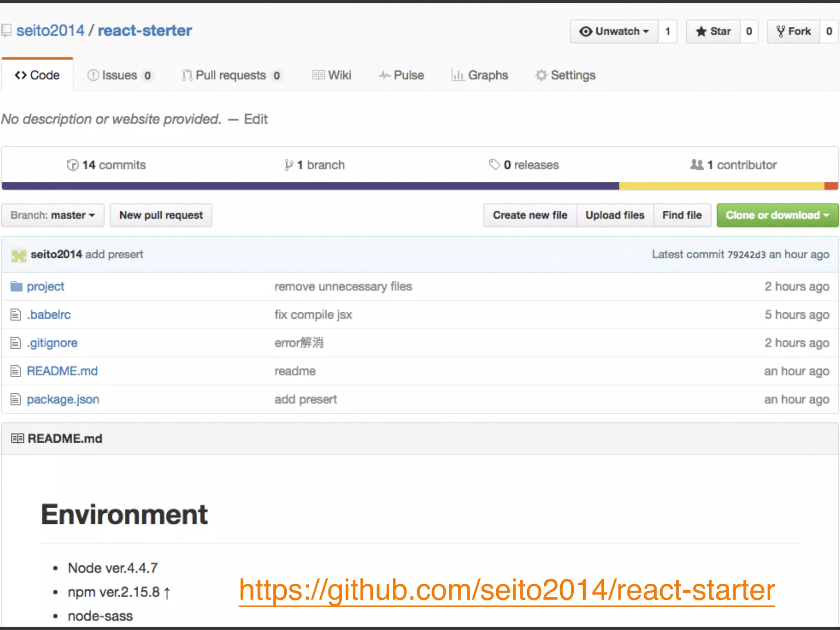The height and width of the screenshot is (630, 840).
Task: Click Find file button
Action: pos(682,215)
